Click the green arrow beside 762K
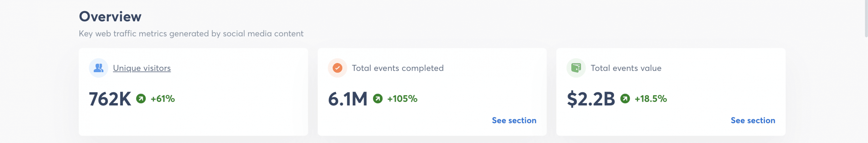This screenshot has width=868, height=143. click(141, 99)
